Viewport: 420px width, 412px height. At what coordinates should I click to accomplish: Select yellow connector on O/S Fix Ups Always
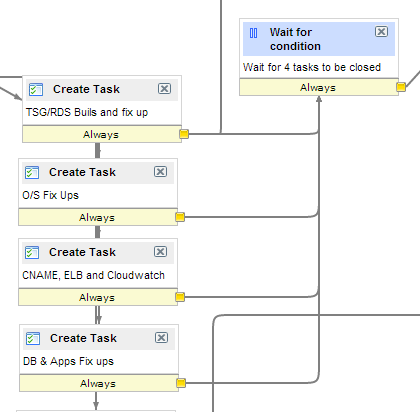180,217
